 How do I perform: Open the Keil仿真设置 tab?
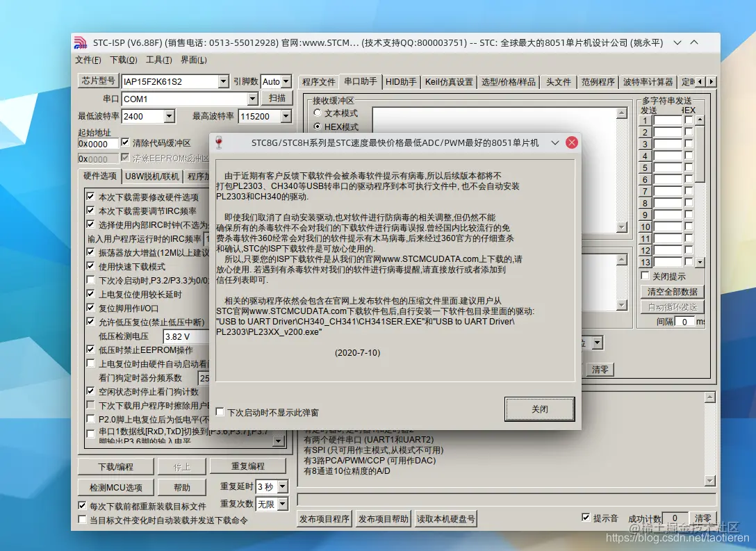pyautogui.click(x=449, y=82)
